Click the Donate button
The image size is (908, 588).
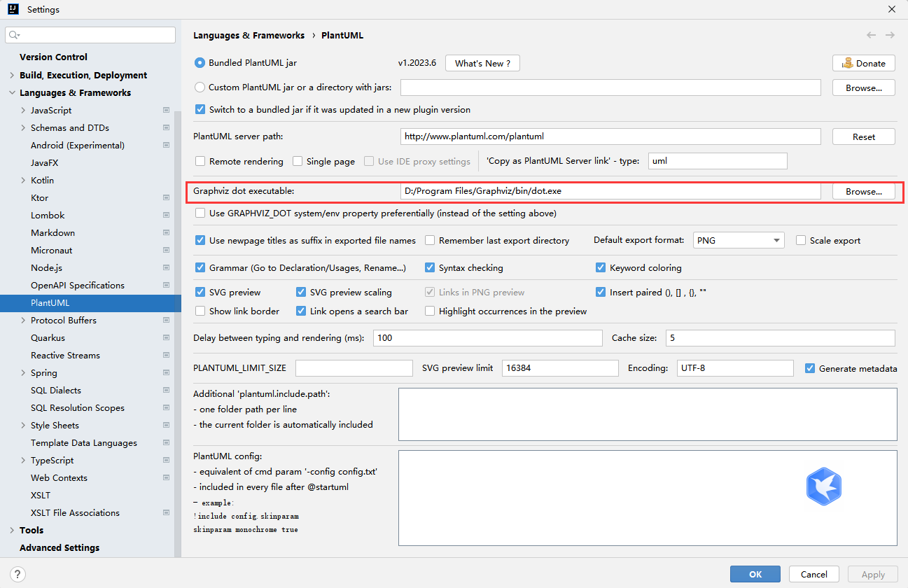click(x=864, y=63)
